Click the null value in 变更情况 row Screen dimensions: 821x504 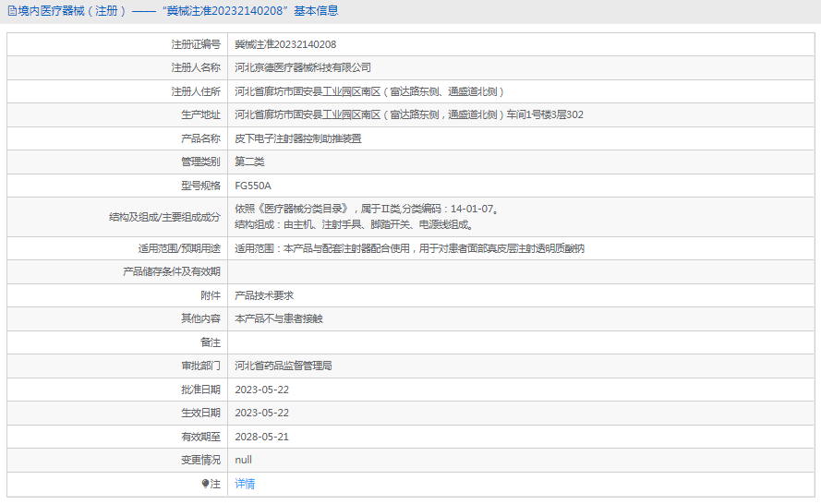244,460
